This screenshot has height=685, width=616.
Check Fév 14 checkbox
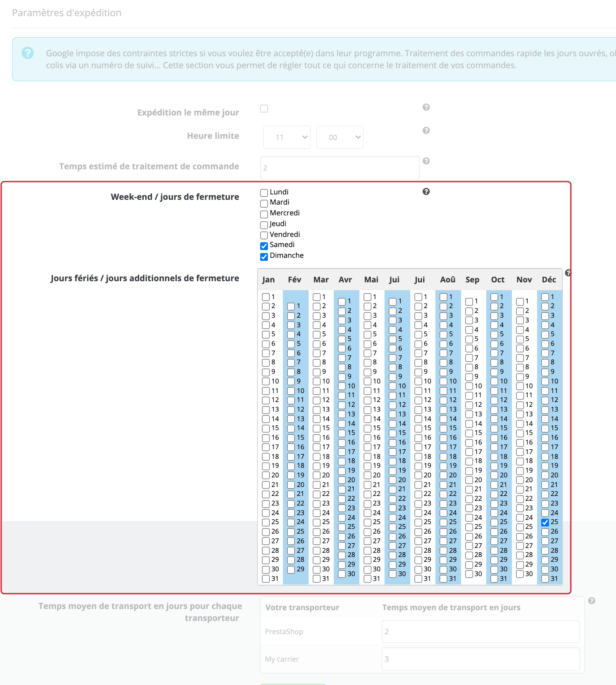(x=291, y=428)
